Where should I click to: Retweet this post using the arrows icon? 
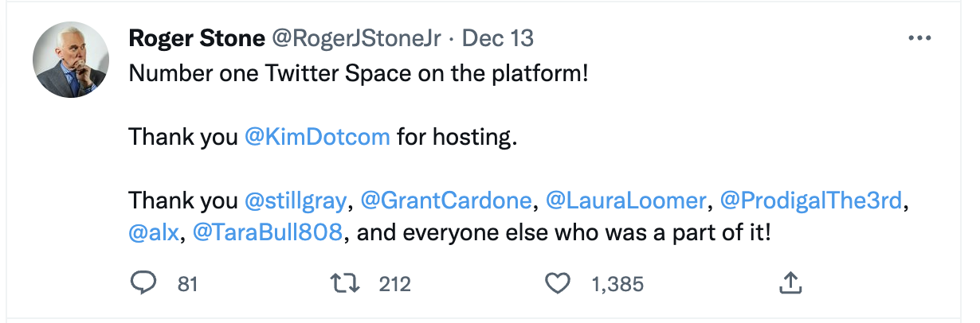point(344,283)
